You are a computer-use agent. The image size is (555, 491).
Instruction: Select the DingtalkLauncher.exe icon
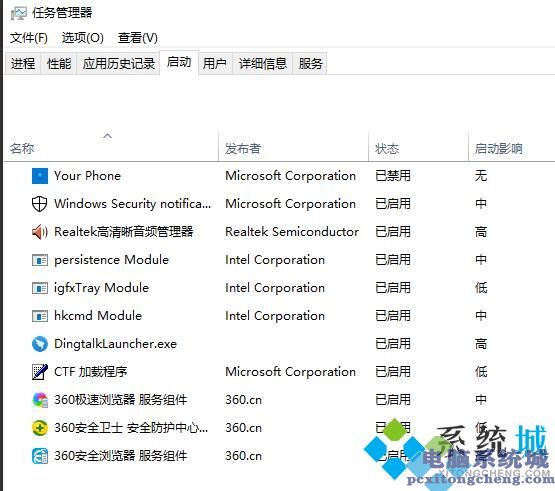40,344
